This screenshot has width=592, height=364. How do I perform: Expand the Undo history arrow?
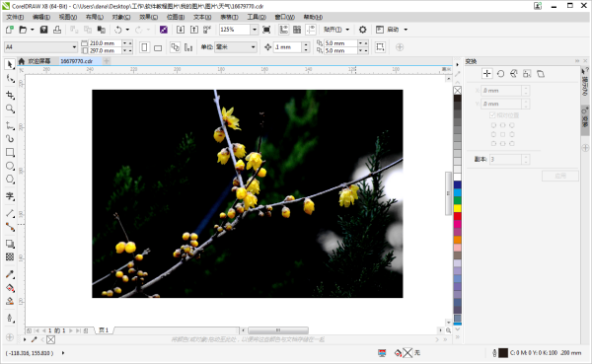click(127, 30)
